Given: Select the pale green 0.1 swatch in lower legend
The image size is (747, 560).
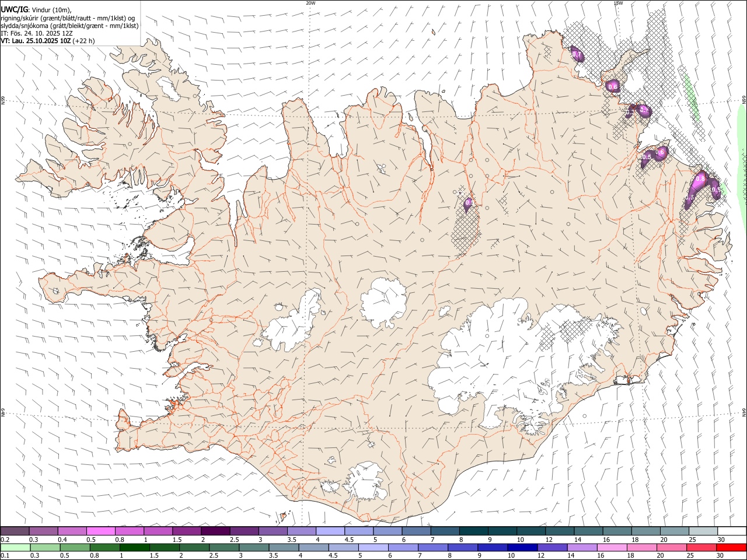Looking at the screenshot, I should coord(15,547).
